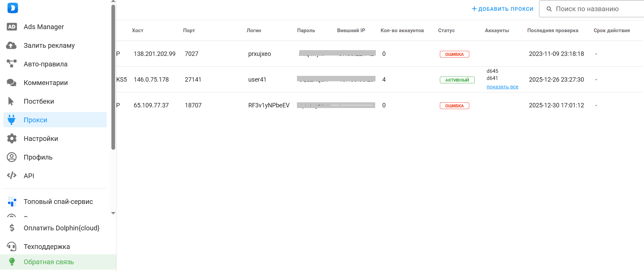Screen dimensions: 644x272
Task: Select the Прокси menu item
Action: 35,120
